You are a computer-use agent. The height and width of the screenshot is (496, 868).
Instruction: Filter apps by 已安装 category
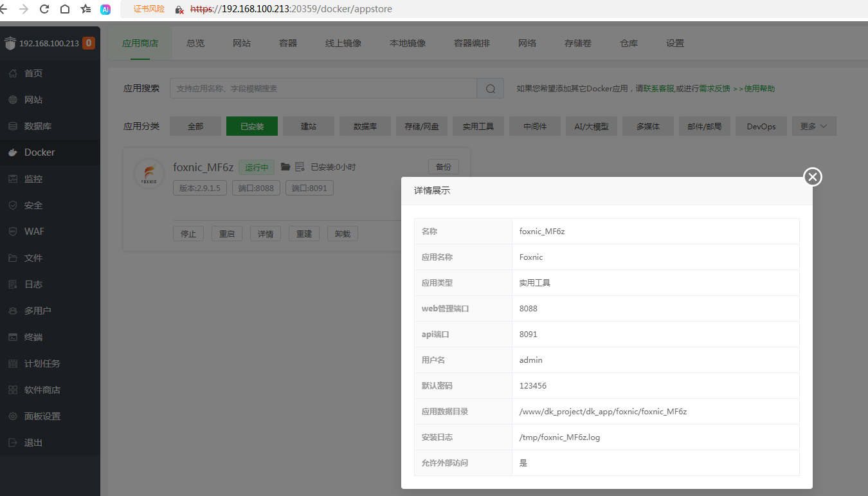tap(252, 126)
